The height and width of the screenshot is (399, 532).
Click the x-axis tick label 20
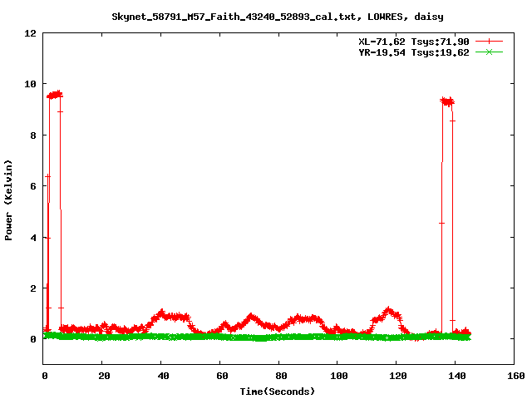pos(104,376)
